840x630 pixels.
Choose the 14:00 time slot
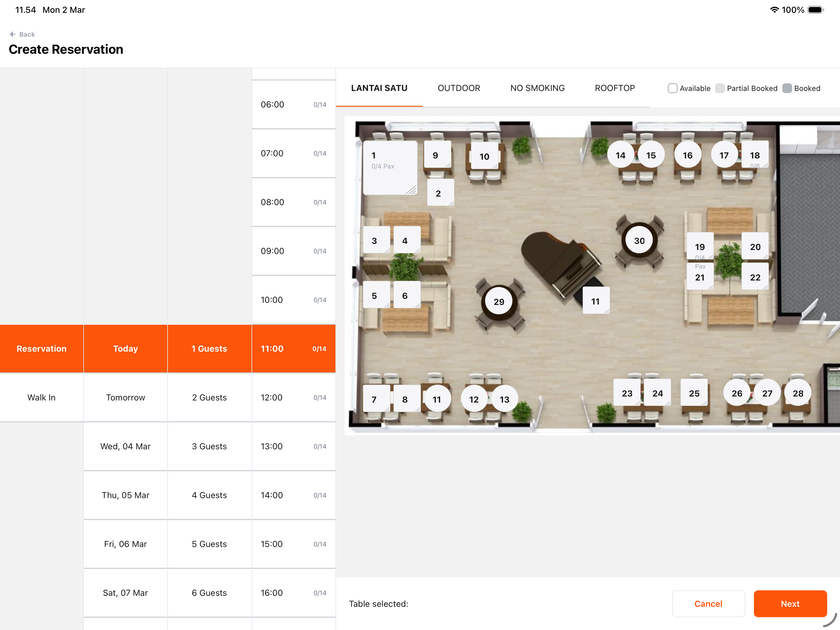(294, 495)
